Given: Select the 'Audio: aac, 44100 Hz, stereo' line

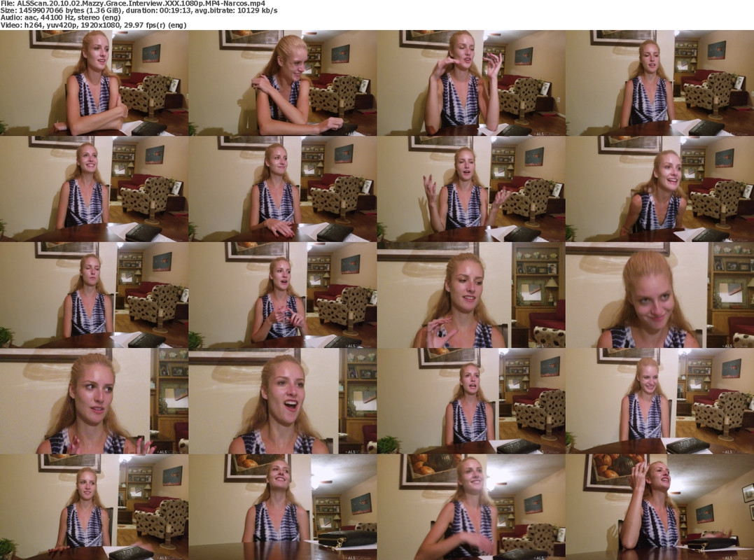Looking at the screenshot, I should coord(60,17).
